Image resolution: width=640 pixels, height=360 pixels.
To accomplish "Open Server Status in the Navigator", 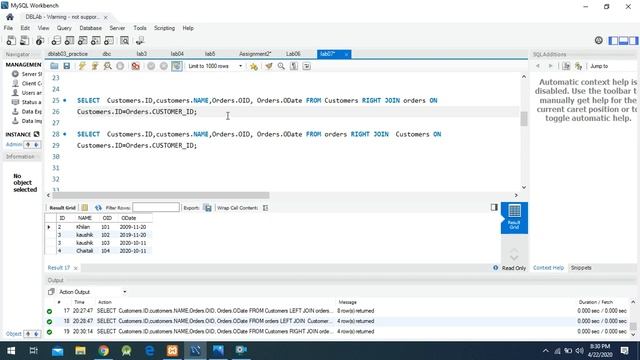I will coord(27,74).
